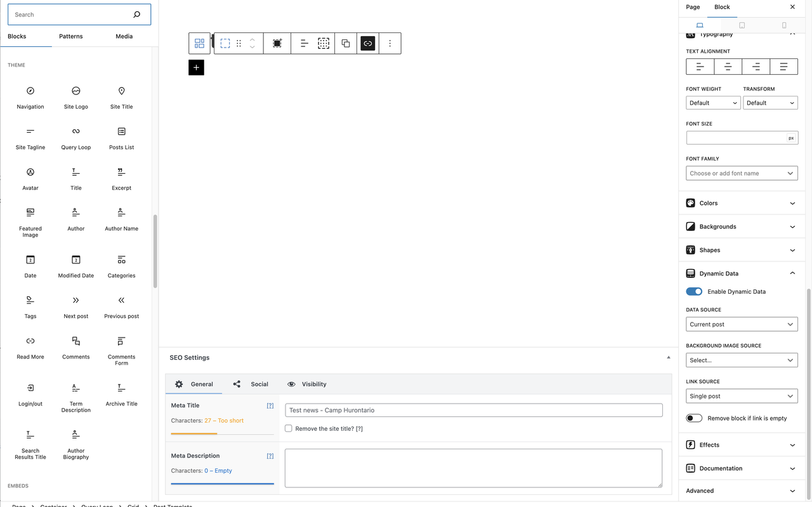Add the Categories block
This screenshot has height=507, width=812.
[x=122, y=267]
